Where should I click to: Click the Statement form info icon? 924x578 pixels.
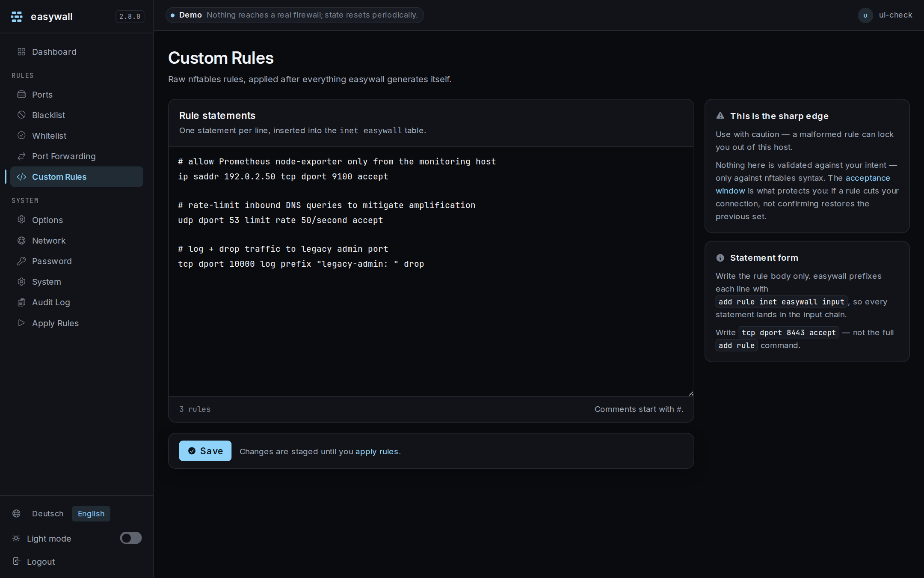(x=720, y=258)
